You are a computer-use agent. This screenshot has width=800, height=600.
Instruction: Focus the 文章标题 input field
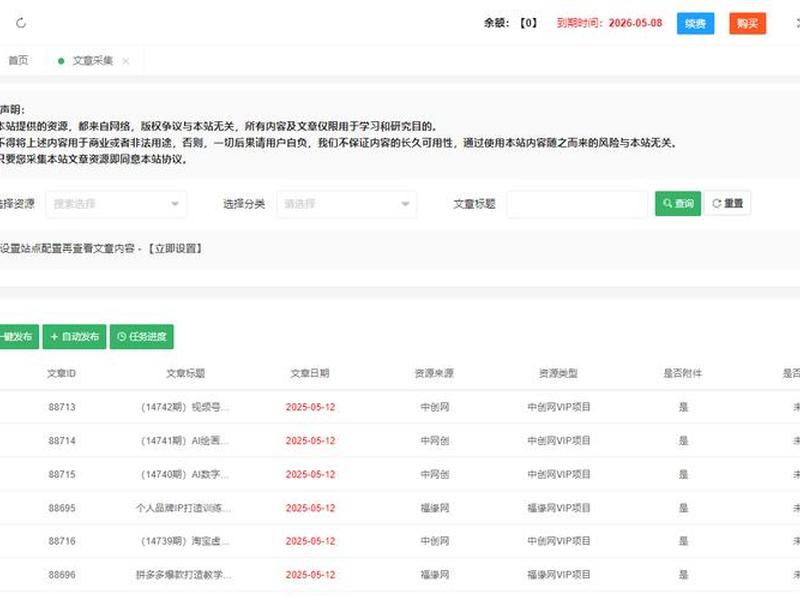pyautogui.click(x=578, y=204)
